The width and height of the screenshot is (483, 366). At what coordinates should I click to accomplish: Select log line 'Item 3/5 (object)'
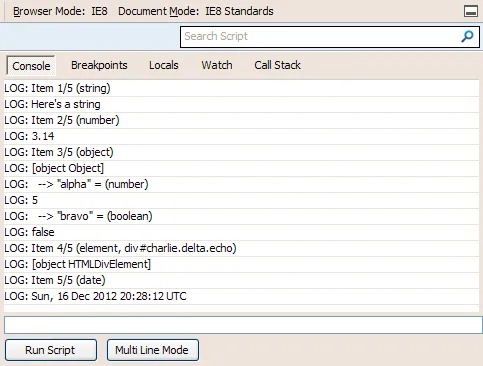point(241,152)
